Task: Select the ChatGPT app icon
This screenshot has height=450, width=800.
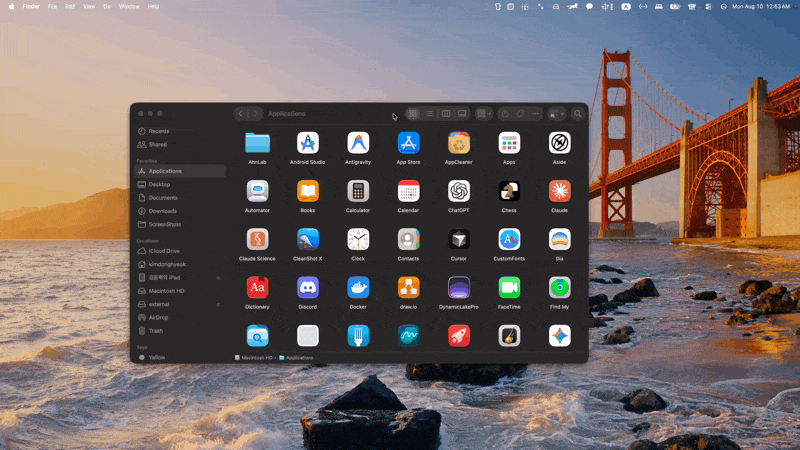Action: [x=459, y=191]
